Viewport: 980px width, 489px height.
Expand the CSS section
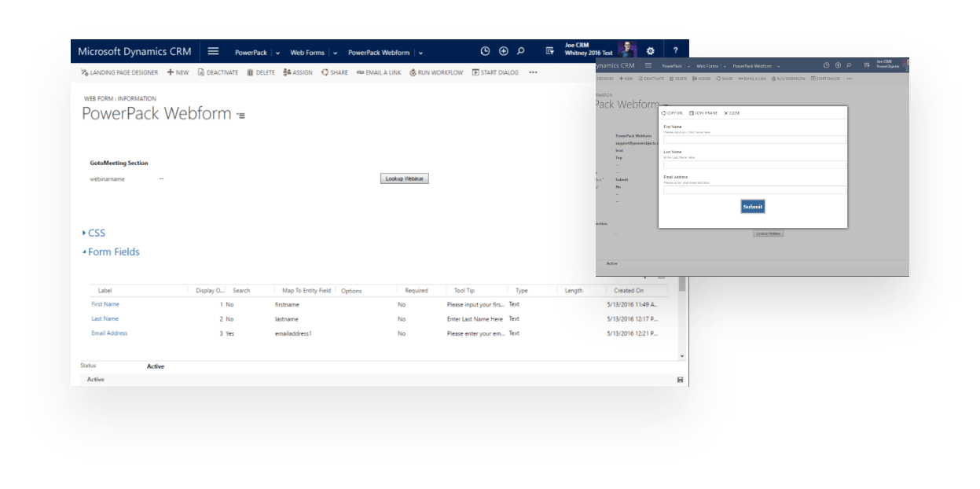click(94, 233)
